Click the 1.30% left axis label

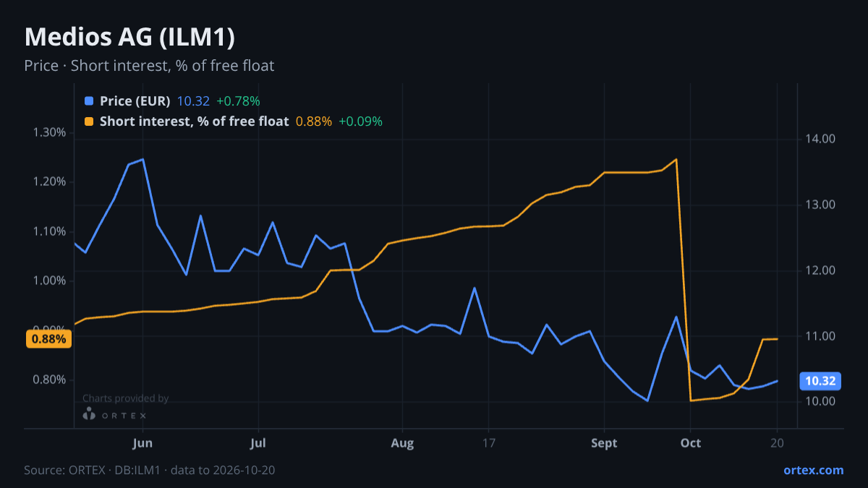(49, 132)
